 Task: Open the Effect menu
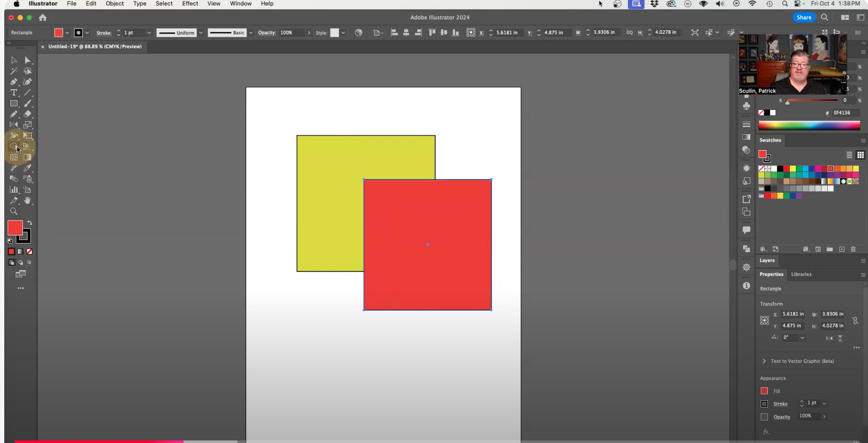click(x=190, y=4)
